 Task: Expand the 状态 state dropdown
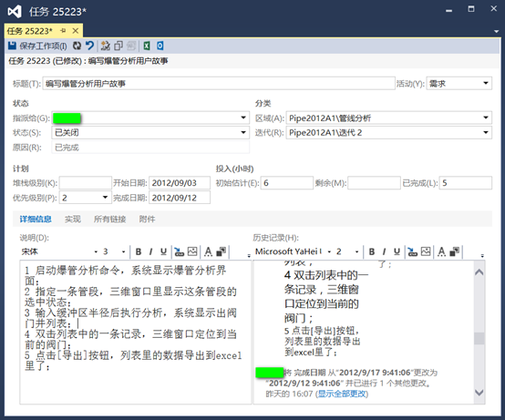tap(243, 132)
